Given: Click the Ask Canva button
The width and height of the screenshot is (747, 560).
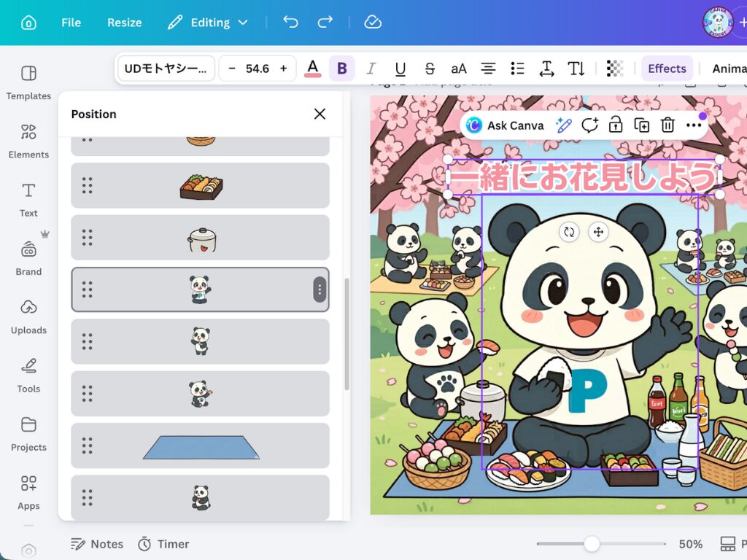Looking at the screenshot, I should (x=506, y=125).
